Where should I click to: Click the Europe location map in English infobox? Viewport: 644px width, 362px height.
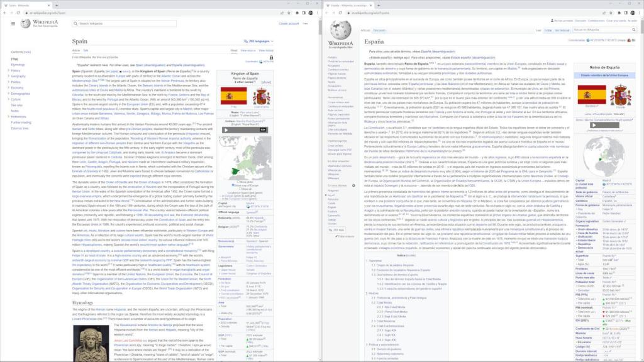245,158
